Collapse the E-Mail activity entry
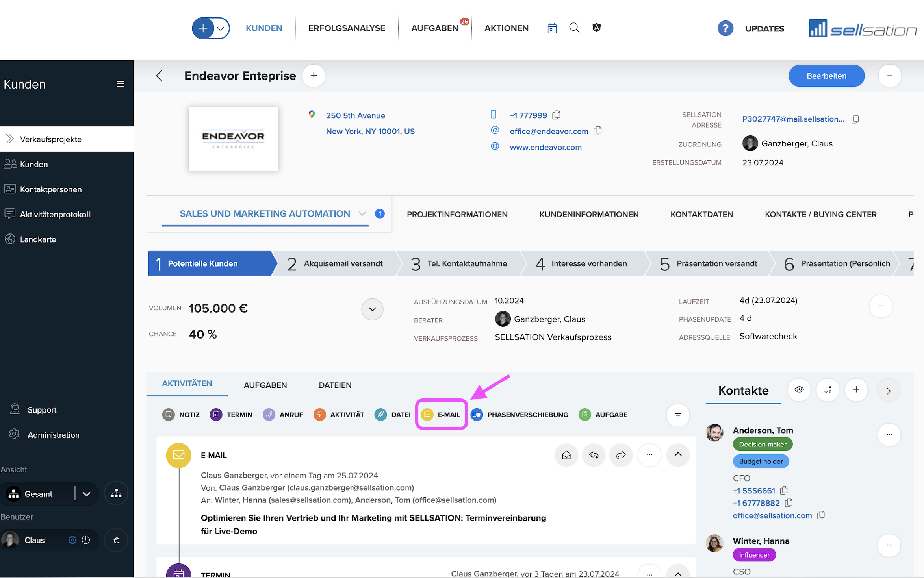The height and width of the screenshot is (578, 924). point(678,454)
